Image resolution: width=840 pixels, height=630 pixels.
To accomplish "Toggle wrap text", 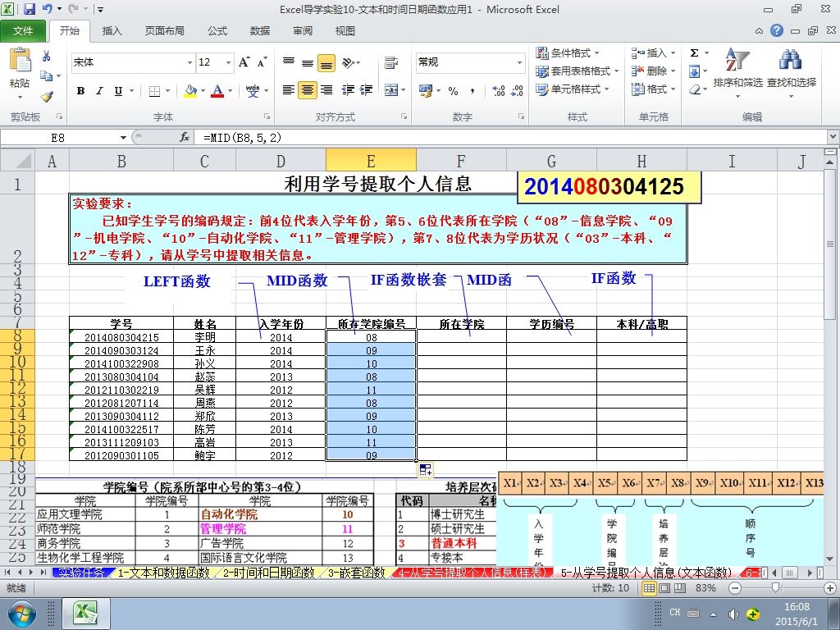I will pyautogui.click(x=391, y=62).
